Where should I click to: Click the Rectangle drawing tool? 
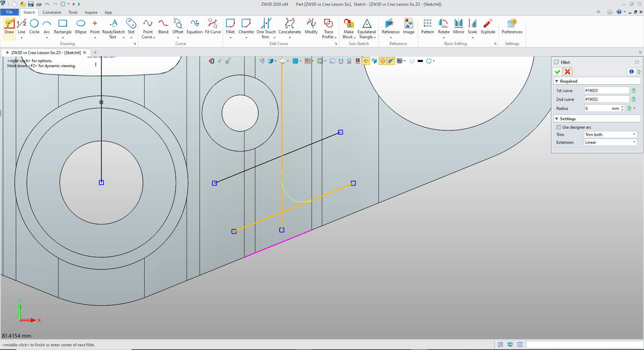click(x=63, y=27)
